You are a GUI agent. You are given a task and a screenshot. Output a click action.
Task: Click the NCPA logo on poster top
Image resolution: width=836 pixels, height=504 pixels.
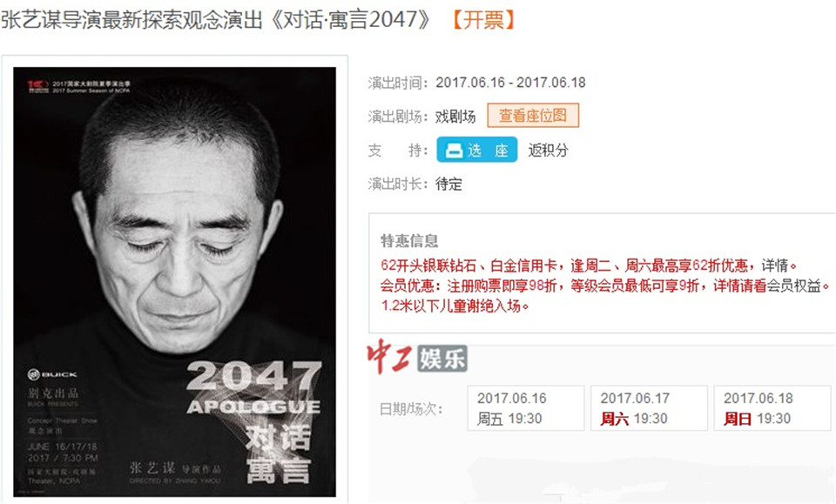point(38,86)
